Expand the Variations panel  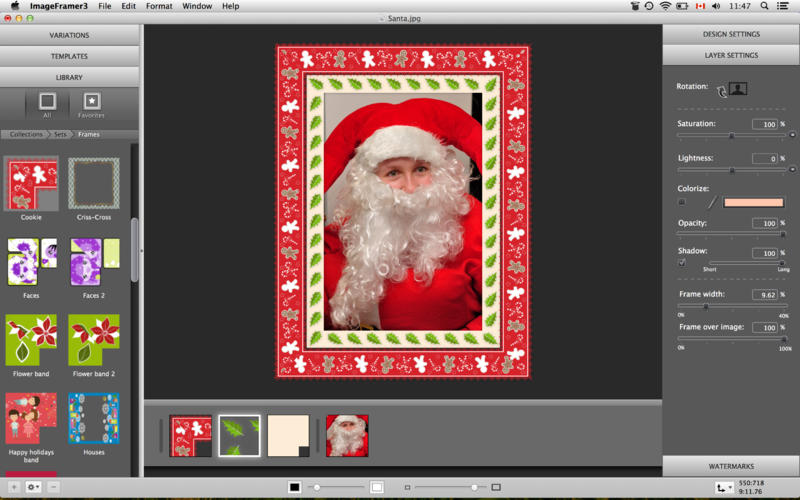click(x=69, y=35)
